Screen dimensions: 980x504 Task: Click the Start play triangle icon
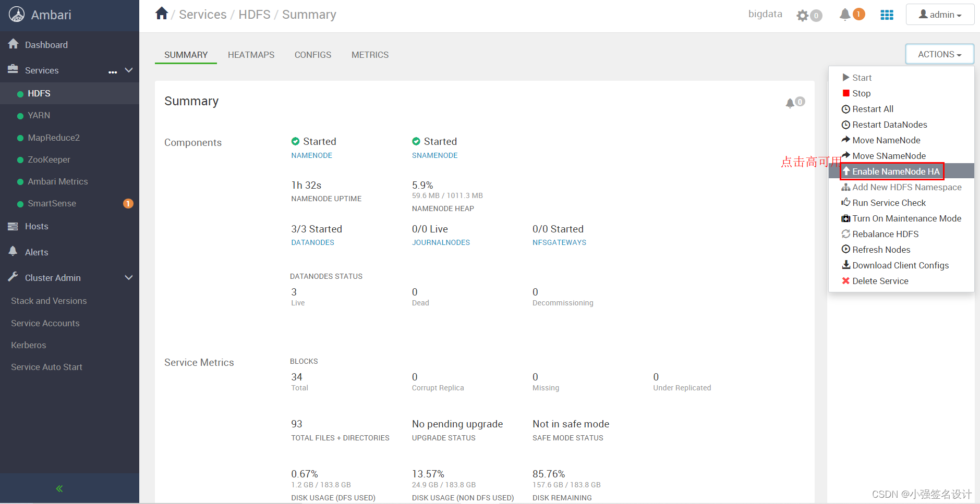(x=846, y=78)
